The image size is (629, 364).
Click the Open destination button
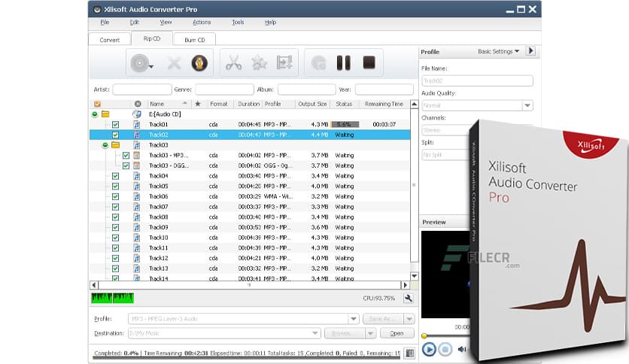pyautogui.click(x=397, y=333)
